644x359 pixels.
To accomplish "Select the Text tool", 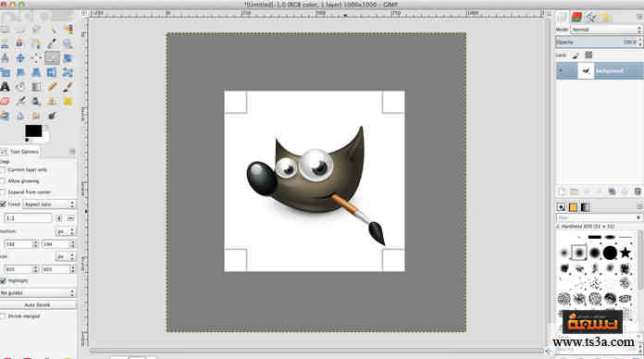I will (5, 87).
